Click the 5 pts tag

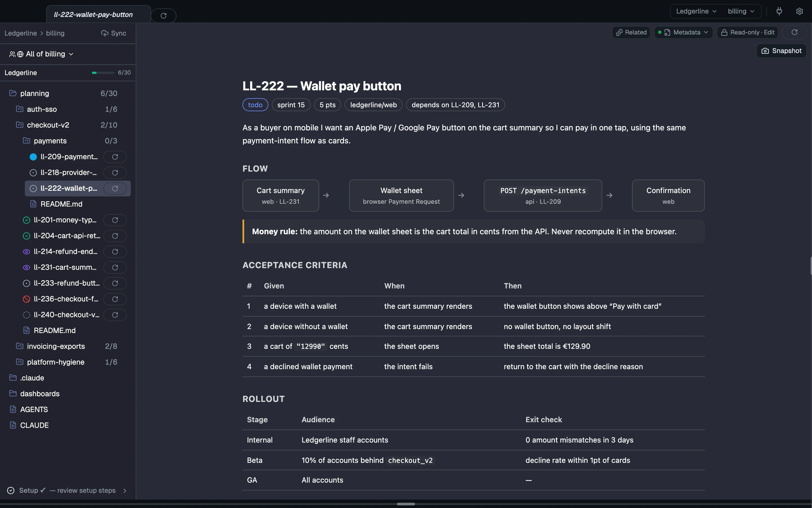pyautogui.click(x=328, y=105)
